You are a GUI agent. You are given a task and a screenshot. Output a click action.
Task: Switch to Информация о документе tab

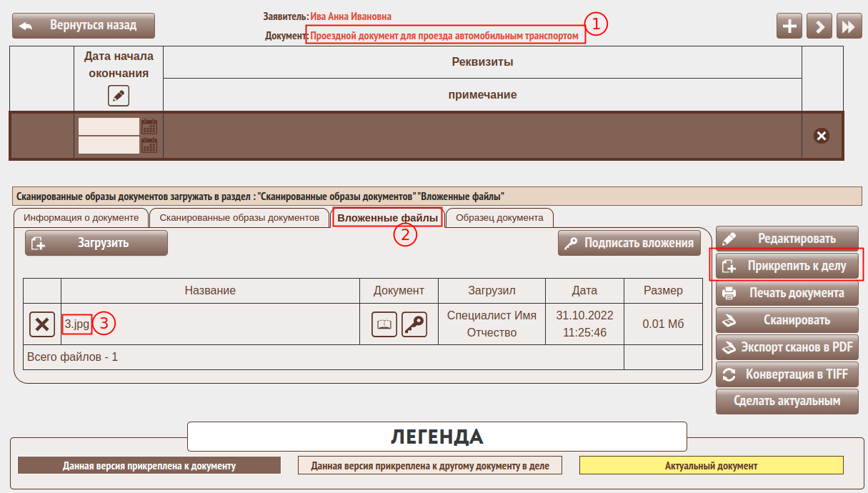pos(81,218)
